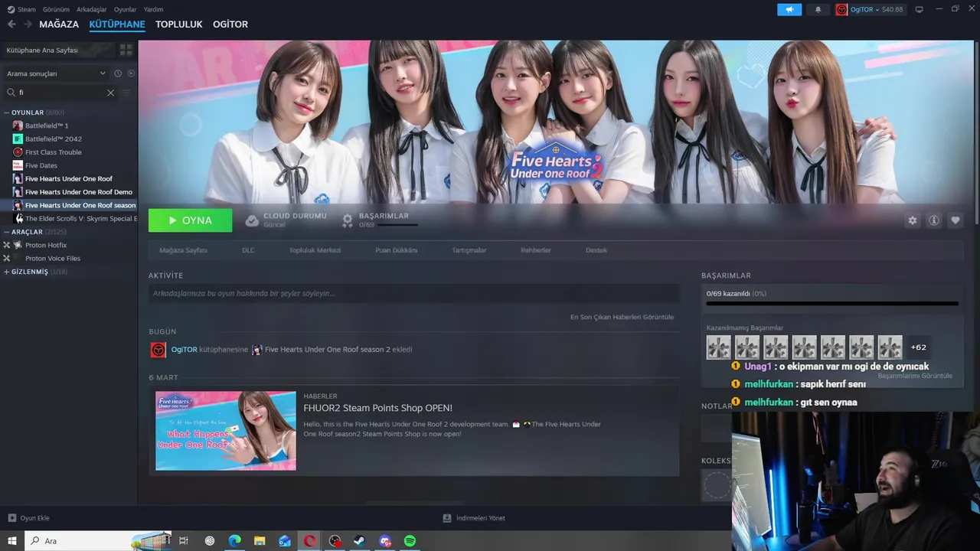Open the Windows Start menu
Viewport: 980px width, 551px height.
pos(12,541)
